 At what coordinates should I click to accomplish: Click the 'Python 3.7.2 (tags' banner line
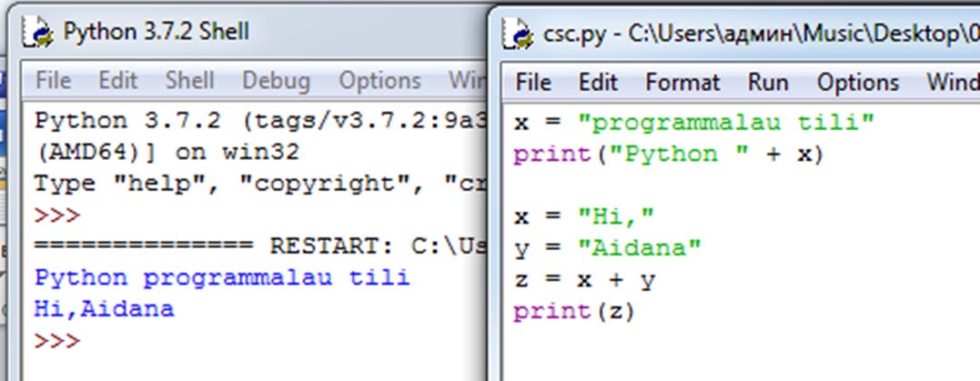[260, 121]
